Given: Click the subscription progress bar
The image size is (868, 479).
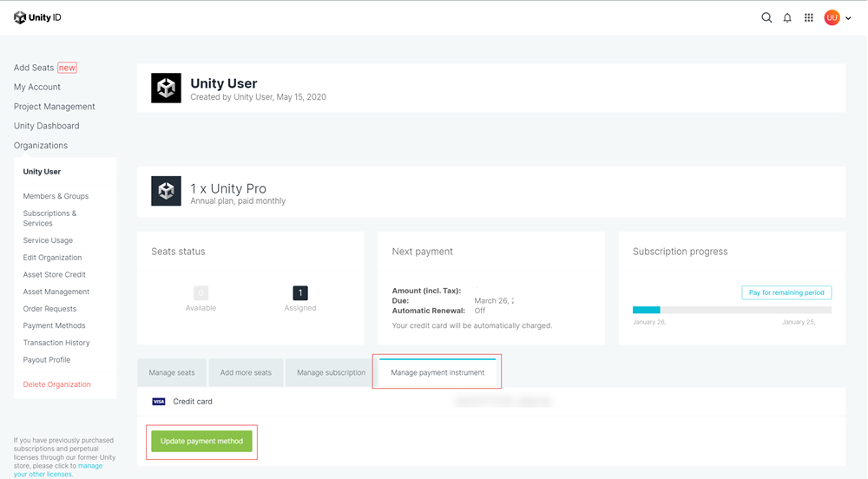Looking at the screenshot, I should [x=732, y=310].
